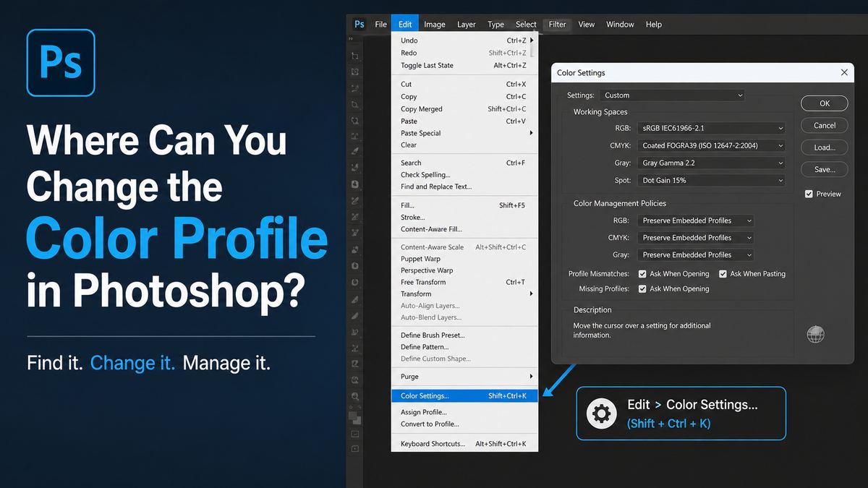Open the Help menu
Viewport: 868px width, 488px height.
pyautogui.click(x=654, y=24)
